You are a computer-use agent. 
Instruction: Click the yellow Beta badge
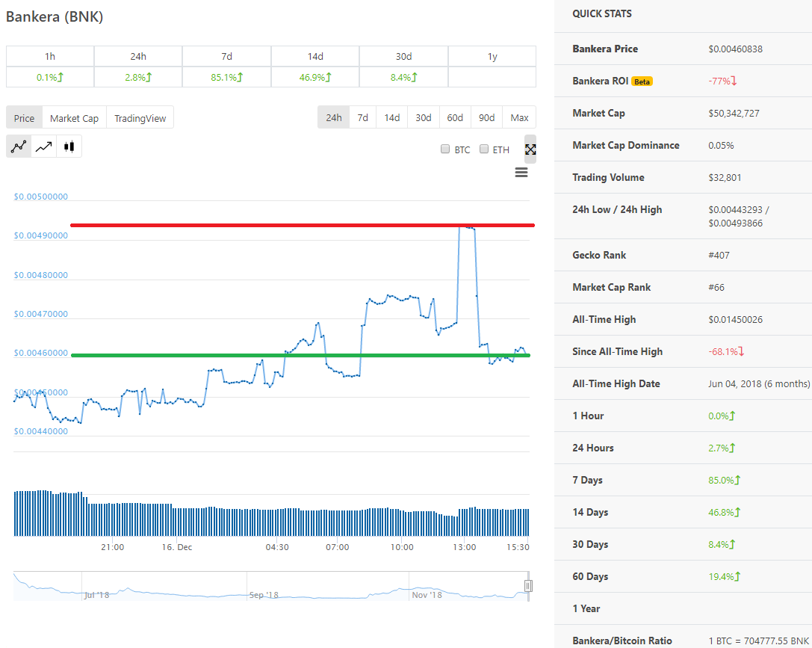pos(642,81)
